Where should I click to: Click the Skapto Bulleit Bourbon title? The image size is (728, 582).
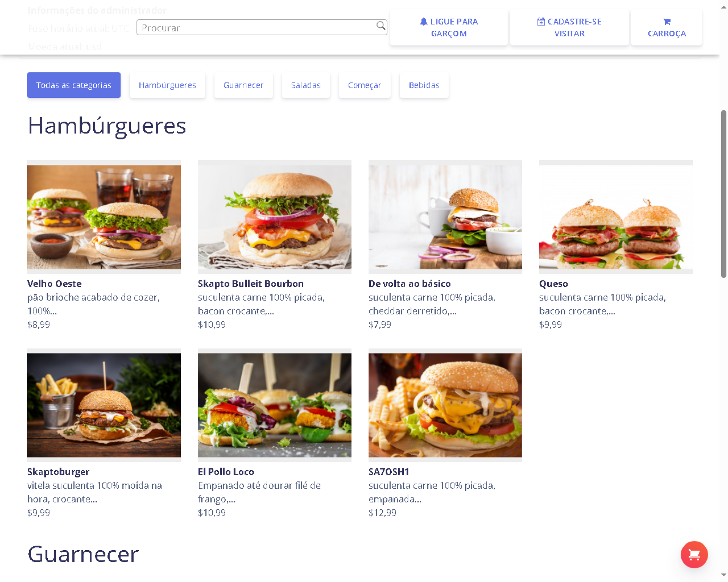tap(251, 283)
